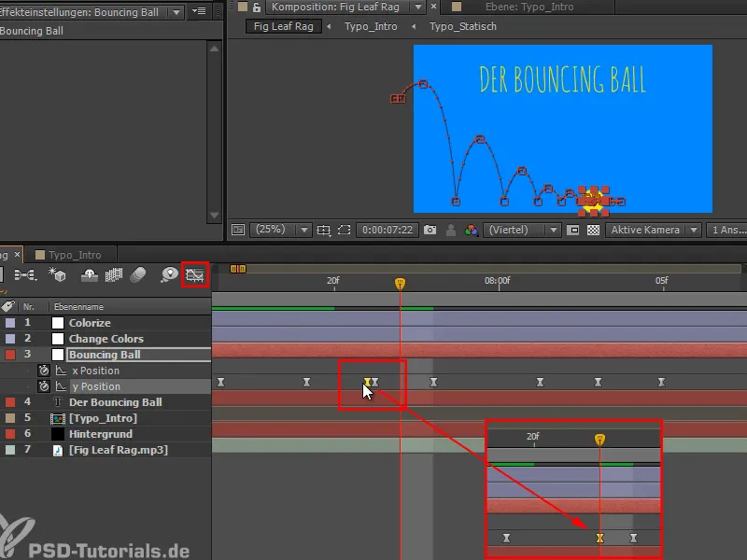This screenshot has height=560, width=747.
Task: Show Channel via the colored circles control
Action: point(470,230)
